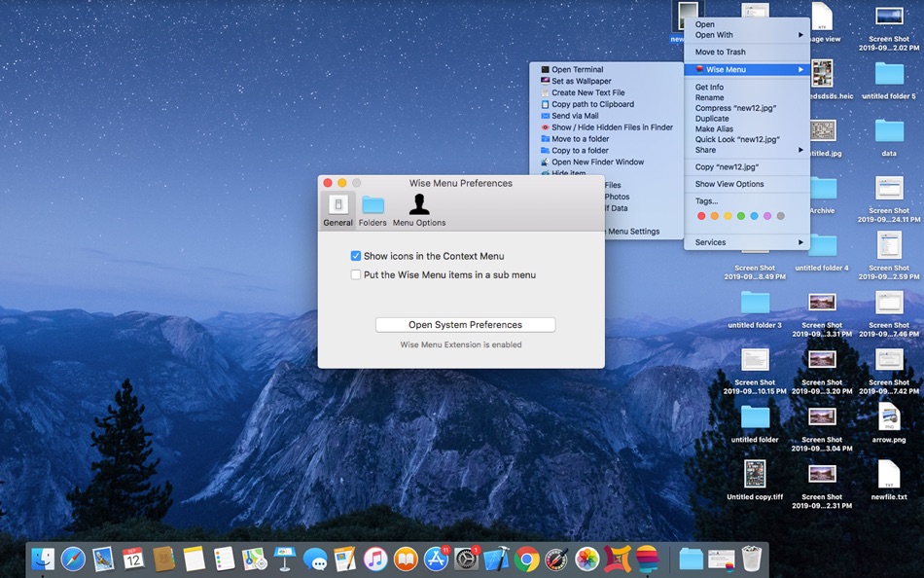Open Calendar in the dock
The image size is (924, 578).
(133, 559)
